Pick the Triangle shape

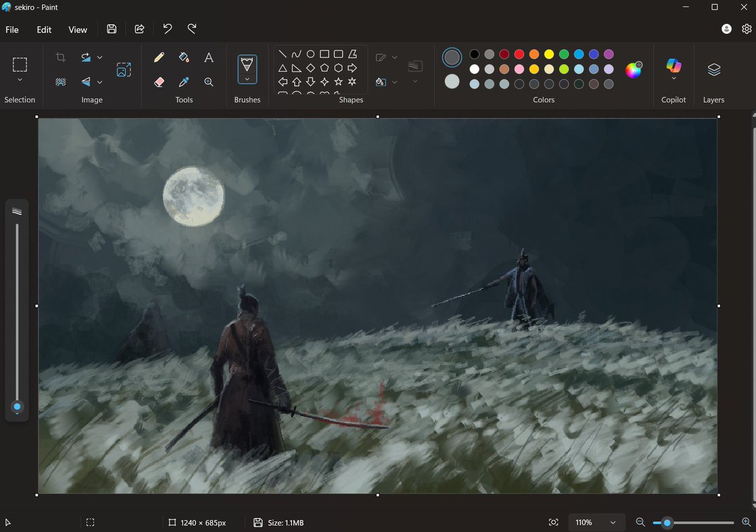coord(283,68)
